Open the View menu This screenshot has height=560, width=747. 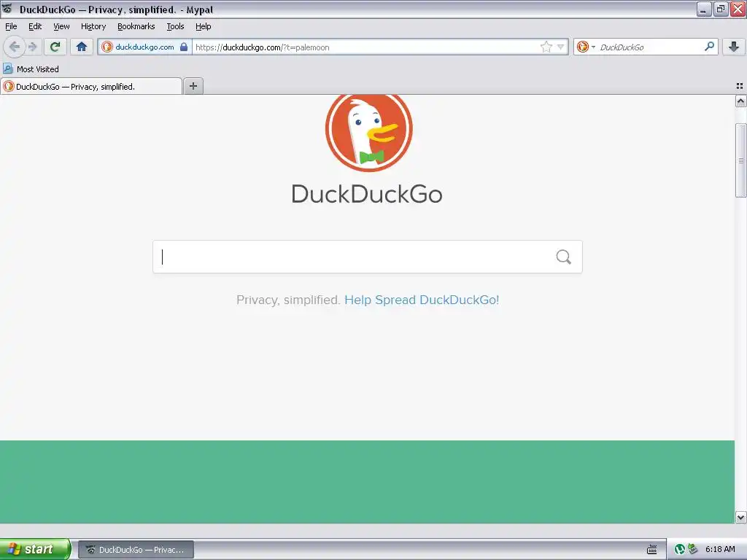tap(61, 26)
